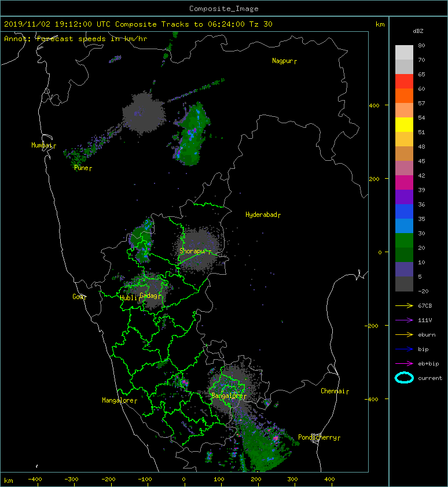Click the Gadag city label

[x=148, y=296]
